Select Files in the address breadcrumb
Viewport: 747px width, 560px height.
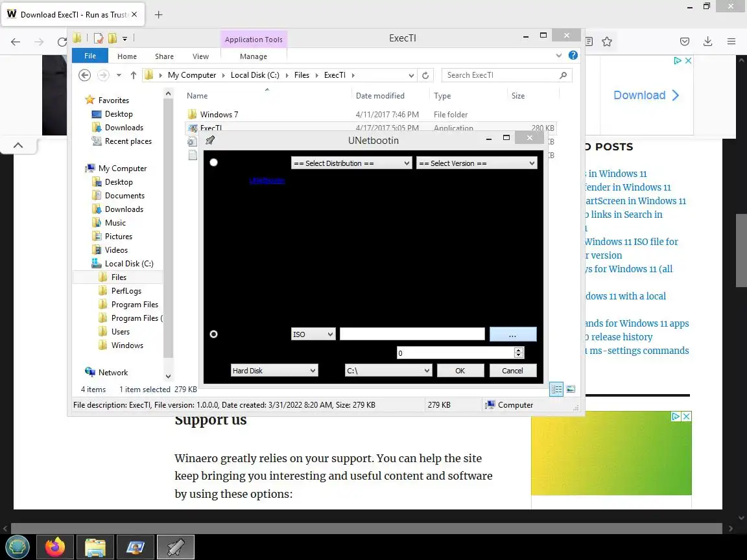[302, 75]
